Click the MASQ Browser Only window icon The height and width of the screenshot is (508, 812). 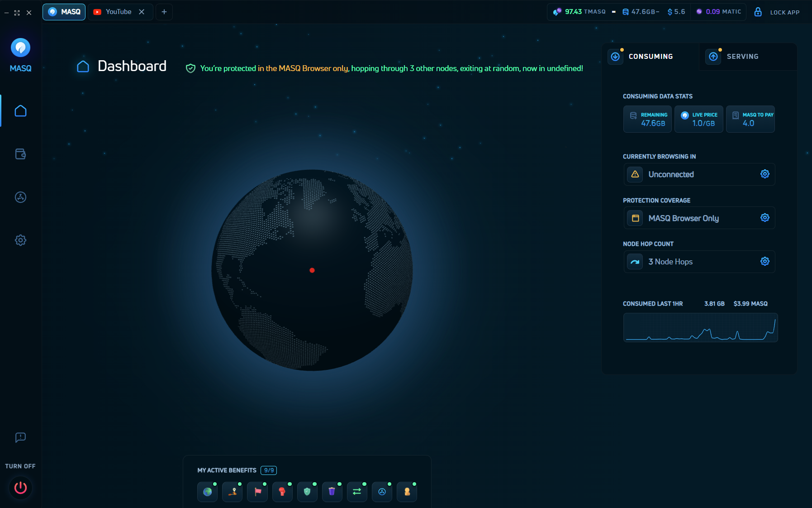635,218
